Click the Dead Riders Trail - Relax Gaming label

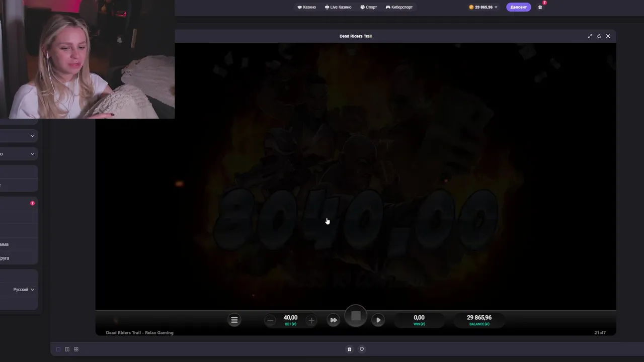[139, 332]
